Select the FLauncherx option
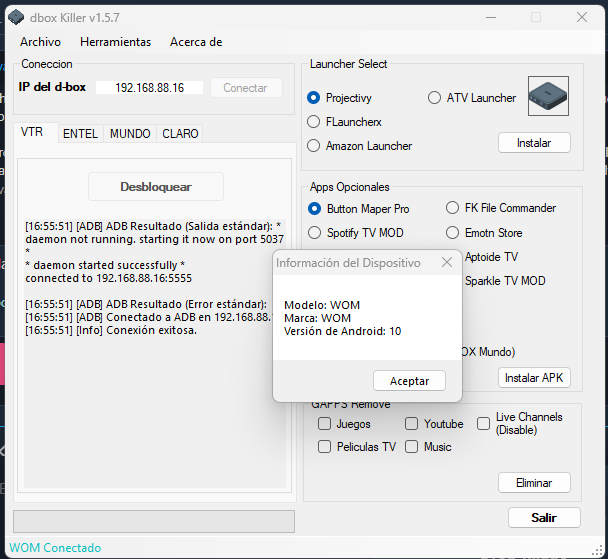 coord(344,122)
